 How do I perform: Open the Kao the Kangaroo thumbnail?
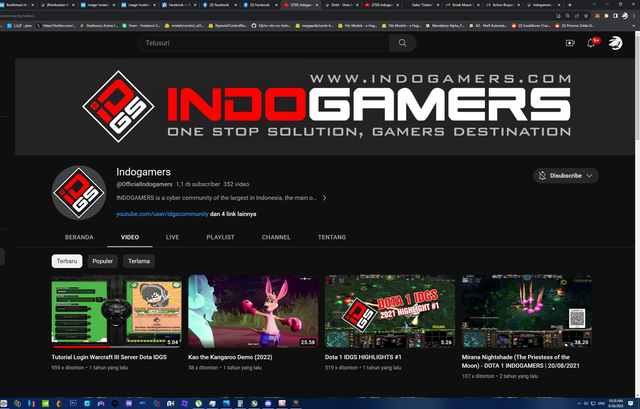click(253, 311)
